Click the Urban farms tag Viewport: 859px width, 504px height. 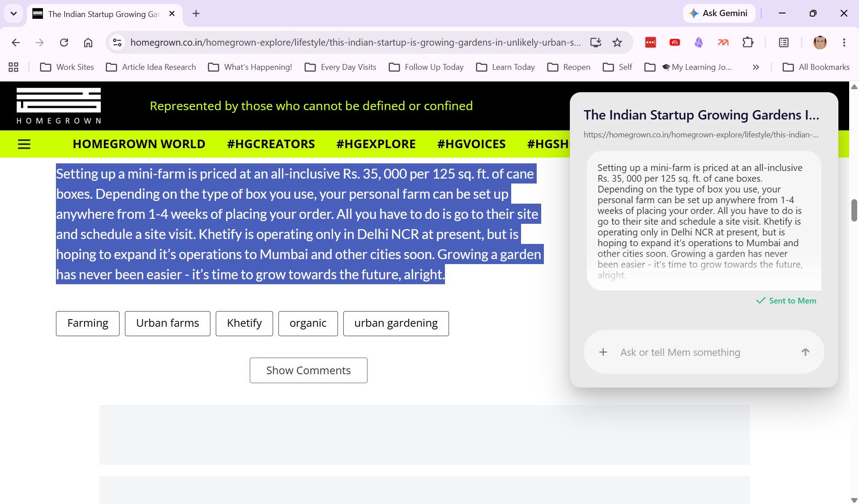[x=167, y=323]
